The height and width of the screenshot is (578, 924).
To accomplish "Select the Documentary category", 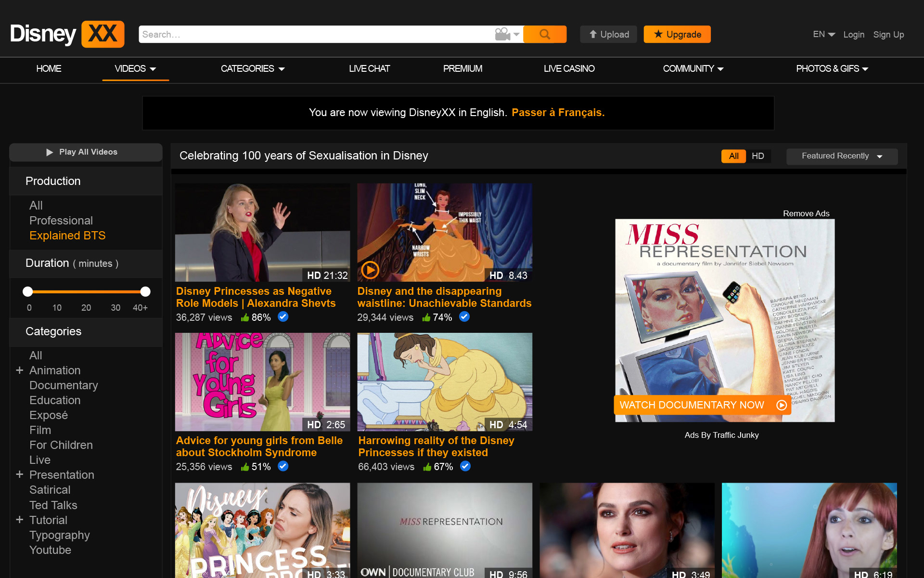I will 64,385.
